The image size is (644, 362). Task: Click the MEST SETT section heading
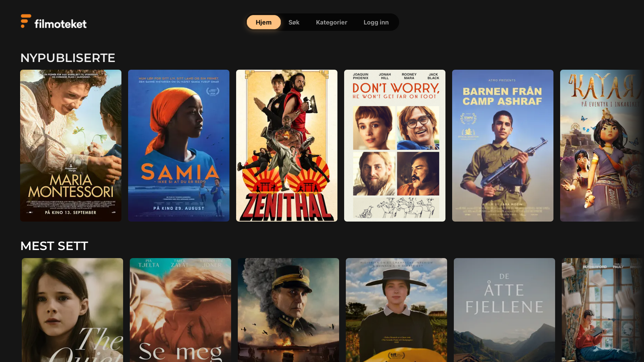[x=54, y=246]
